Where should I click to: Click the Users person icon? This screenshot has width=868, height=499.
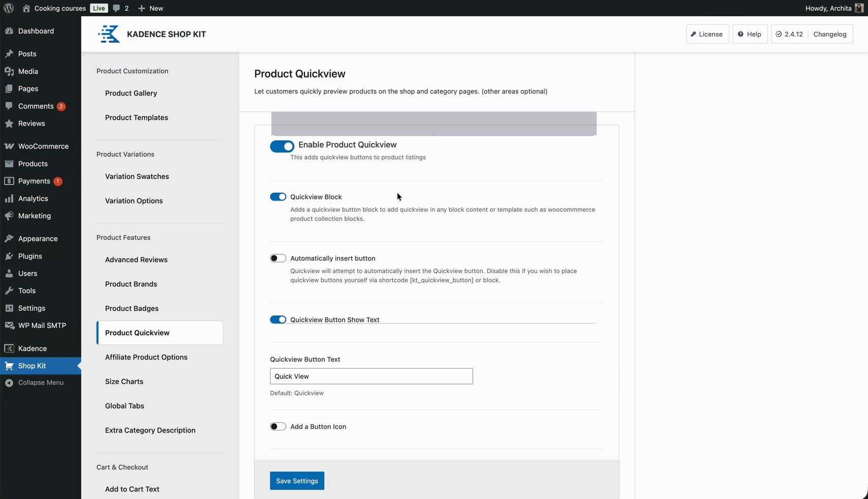pos(9,274)
